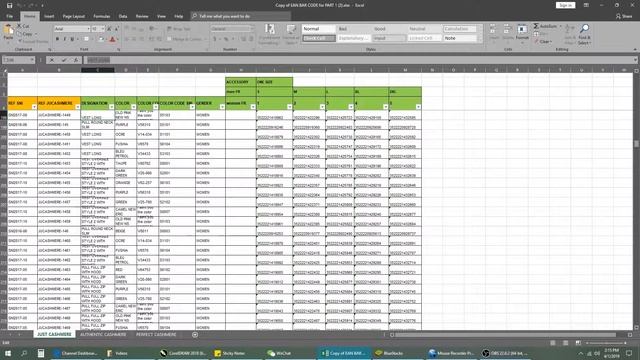Open Find & Select magnifier
Screen dimensions: 640x360
(584, 33)
